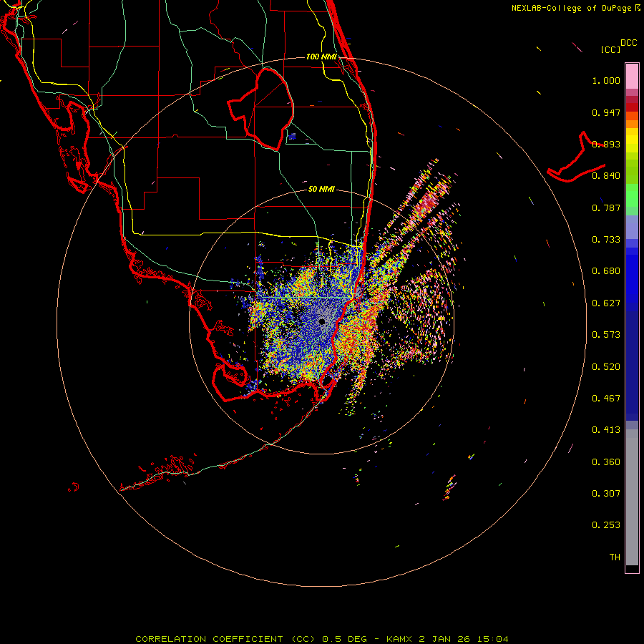Select the 0.787 color scale value
644x644 pixels.
(x=606, y=208)
